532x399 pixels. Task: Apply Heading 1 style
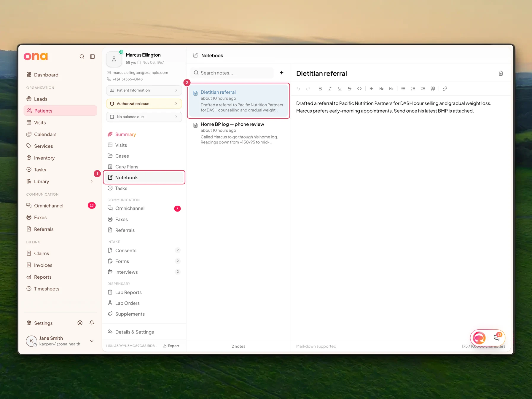point(372,89)
